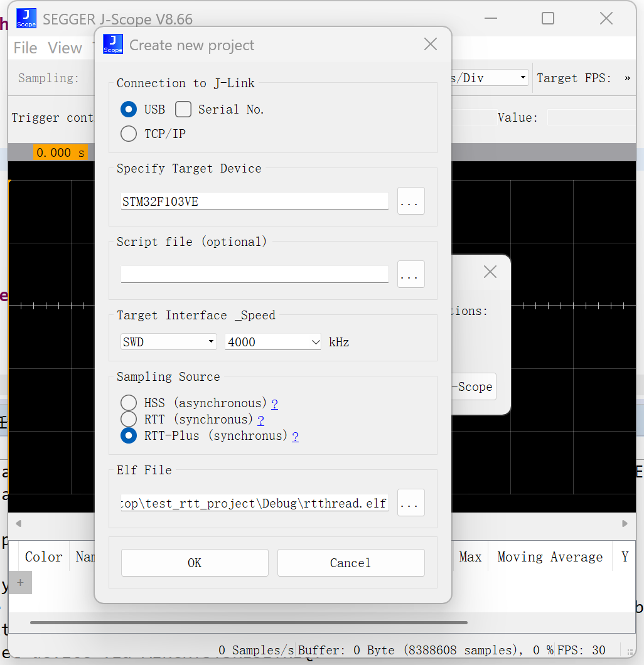Browse for script file
The height and width of the screenshot is (665, 644).
[411, 274]
